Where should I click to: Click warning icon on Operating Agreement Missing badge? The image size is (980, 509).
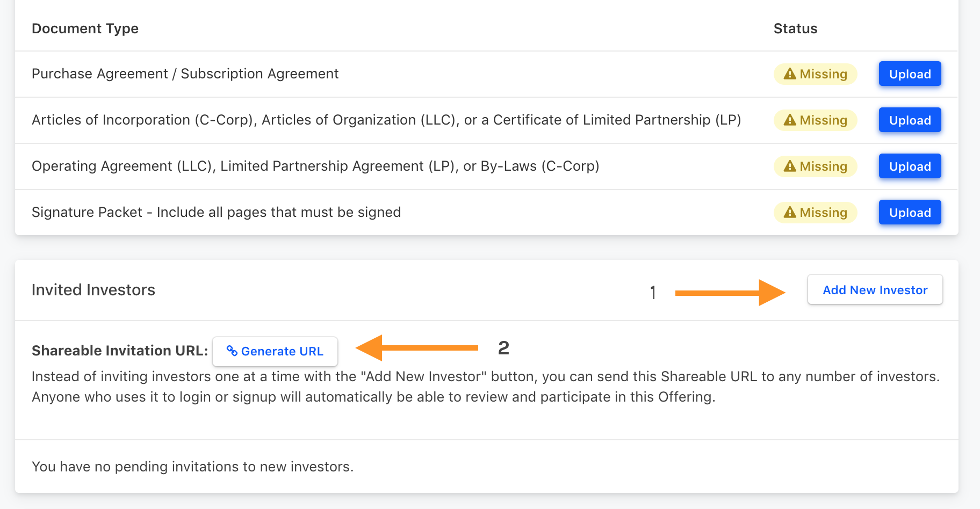(x=790, y=166)
